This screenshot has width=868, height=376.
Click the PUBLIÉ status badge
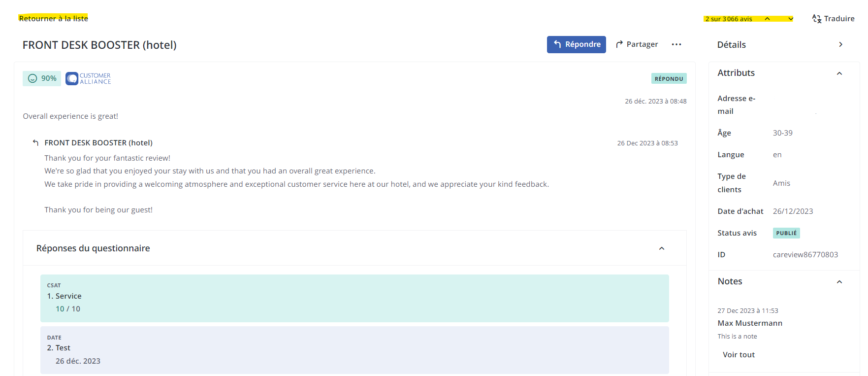tap(786, 233)
